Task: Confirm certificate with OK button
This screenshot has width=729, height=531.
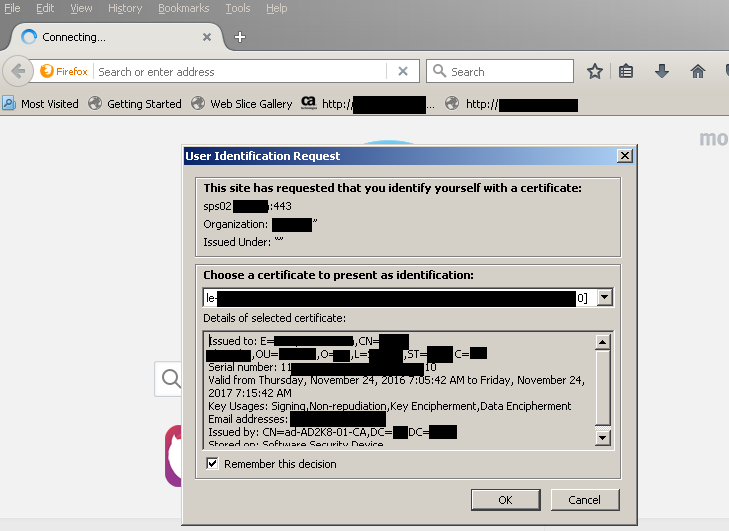Action: click(505, 500)
